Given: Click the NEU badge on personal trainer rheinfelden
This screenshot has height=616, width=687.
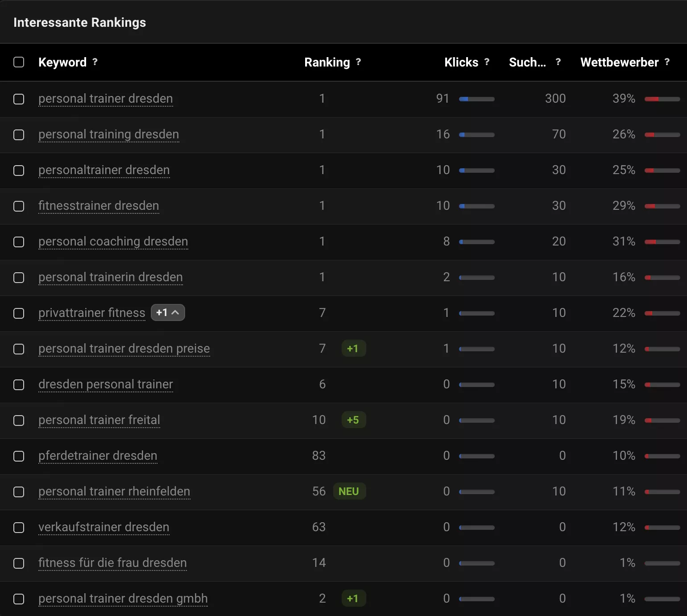Looking at the screenshot, I should 349,491.
